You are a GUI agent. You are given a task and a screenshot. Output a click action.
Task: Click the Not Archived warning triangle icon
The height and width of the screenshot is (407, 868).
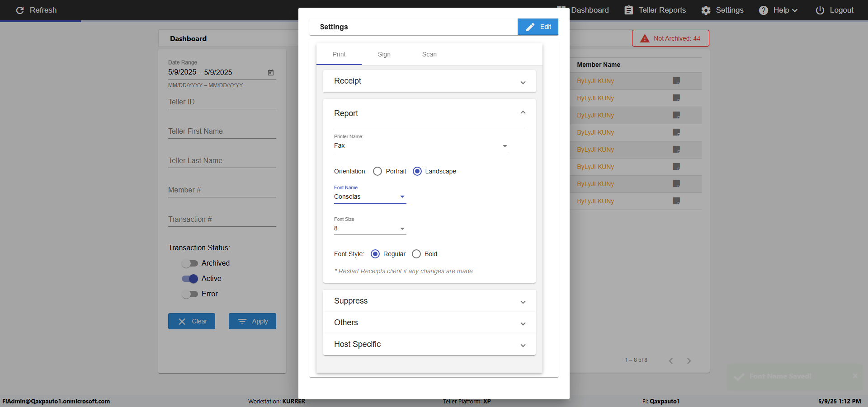(645, 38)
